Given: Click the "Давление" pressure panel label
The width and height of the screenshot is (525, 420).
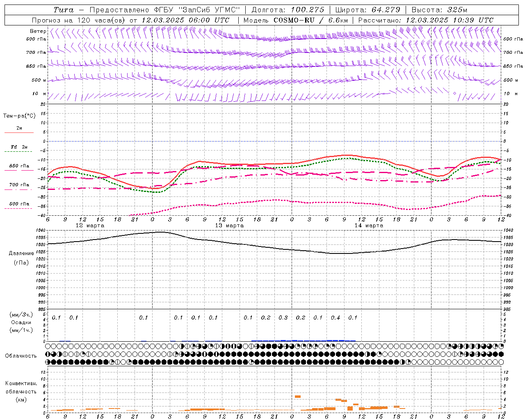Looking at the screenshot, I should (21, 253).
